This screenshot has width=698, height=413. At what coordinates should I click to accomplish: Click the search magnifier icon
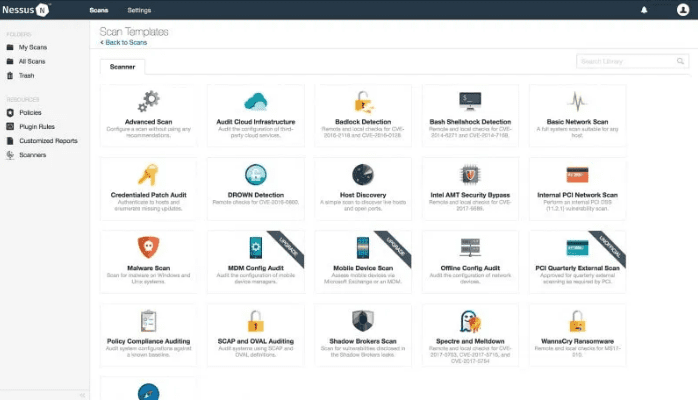(680, 61)
